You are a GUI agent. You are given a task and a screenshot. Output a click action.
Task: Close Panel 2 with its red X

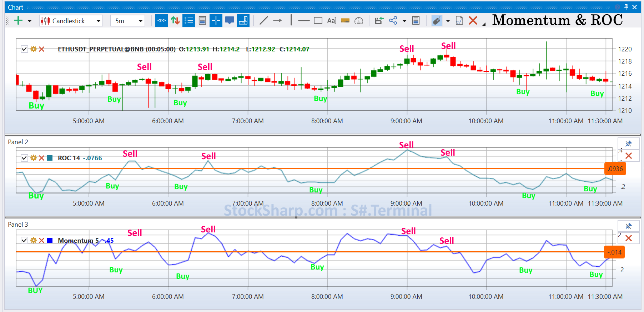click(629, 156)
